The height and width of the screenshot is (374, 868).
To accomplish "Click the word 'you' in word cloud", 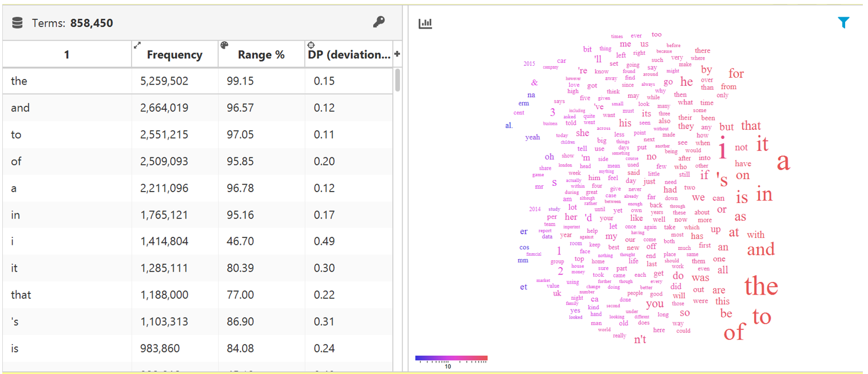I will pyautogui.click(x=655, y=304).
